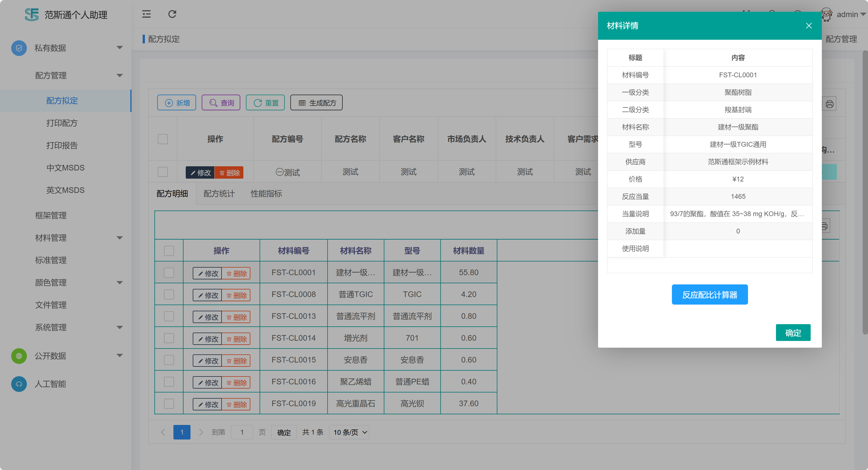
Task: Check the 测试 formula row checkbox
Action: click(163, 172)
